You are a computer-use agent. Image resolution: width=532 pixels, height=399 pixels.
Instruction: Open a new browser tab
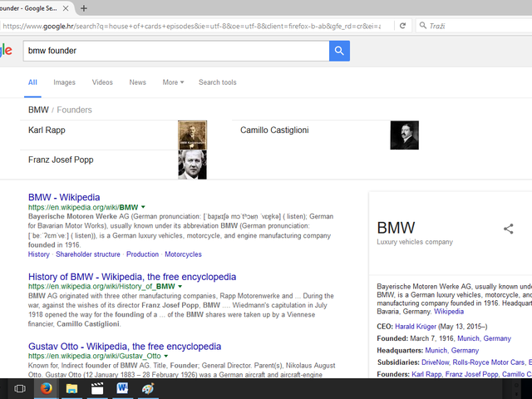point(83,8)
